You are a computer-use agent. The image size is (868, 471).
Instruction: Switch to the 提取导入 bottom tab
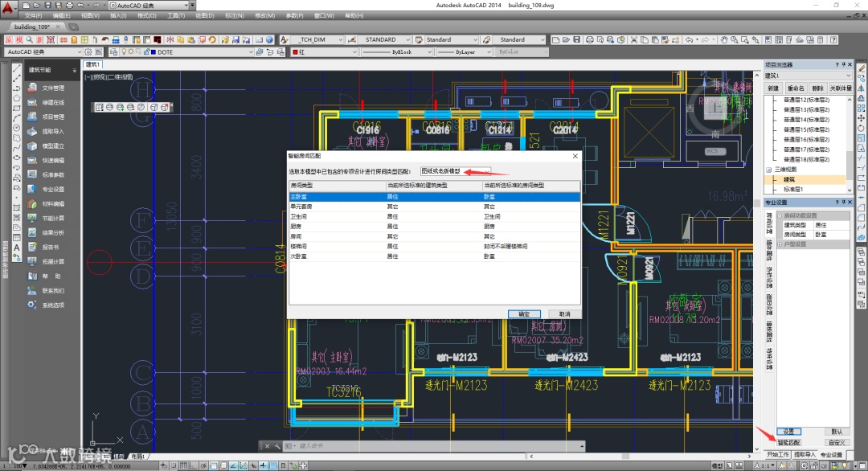(x=803, y=455)
